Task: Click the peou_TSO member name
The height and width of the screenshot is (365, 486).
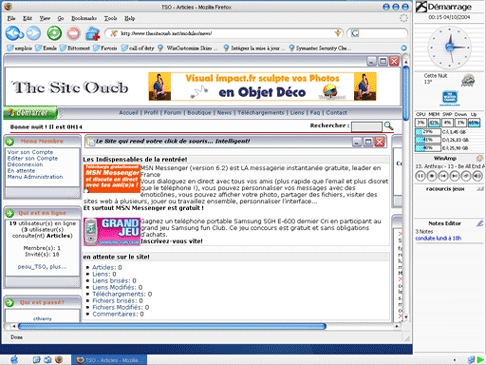Action: point(32,267)
